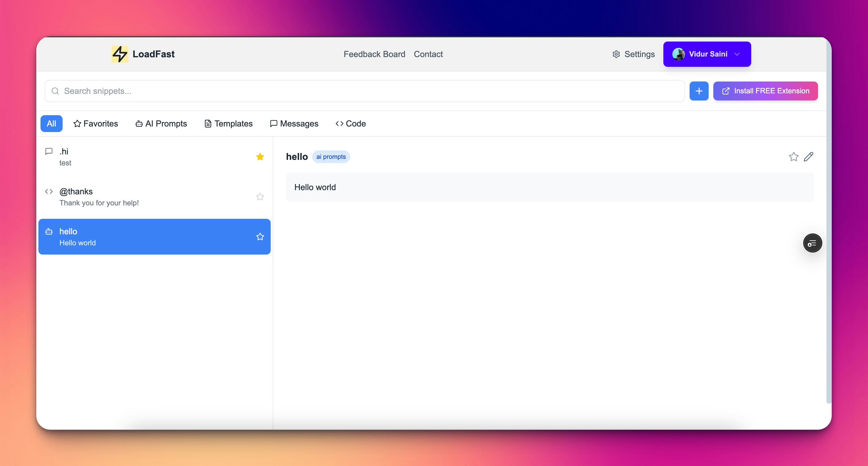Click Vidur Saini's avatar picture
Screen dimensions: 868x466
pyautogui.click(x=678, y=54)
